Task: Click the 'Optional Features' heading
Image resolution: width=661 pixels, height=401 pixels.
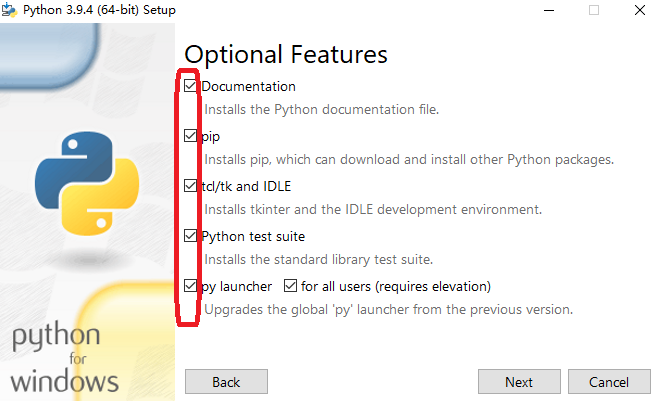Action: coord(286,53)
